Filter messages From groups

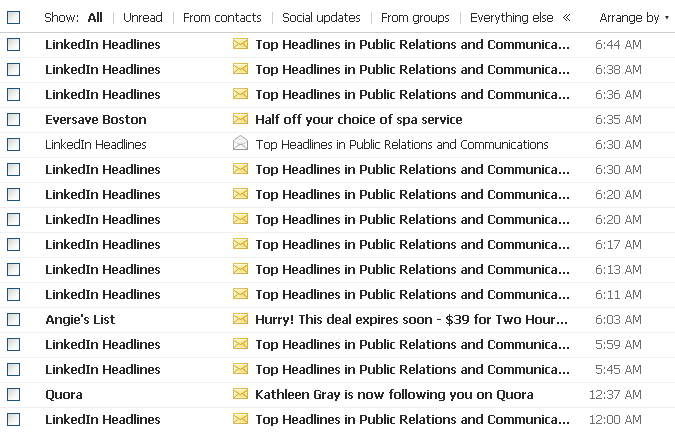(415, 18)
